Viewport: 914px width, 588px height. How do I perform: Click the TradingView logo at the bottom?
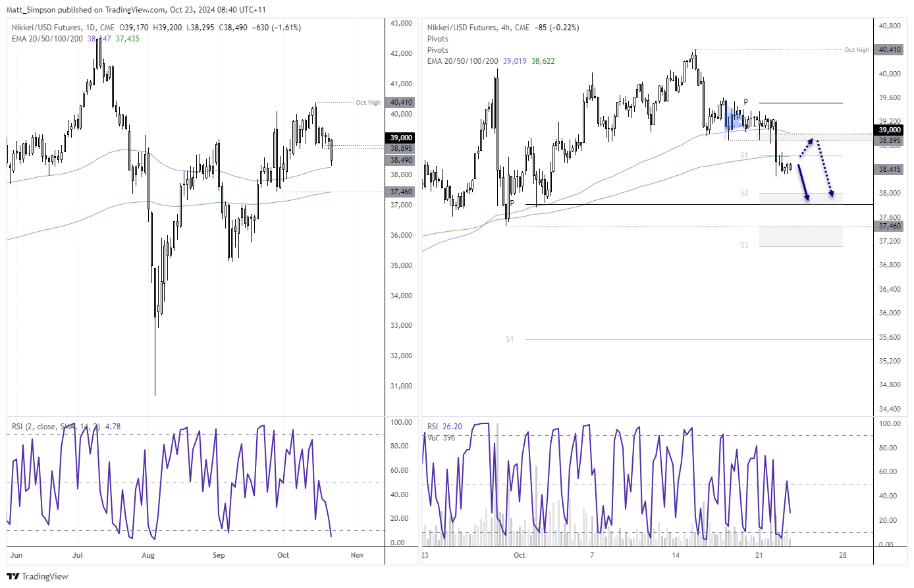[x=38, y=576]
